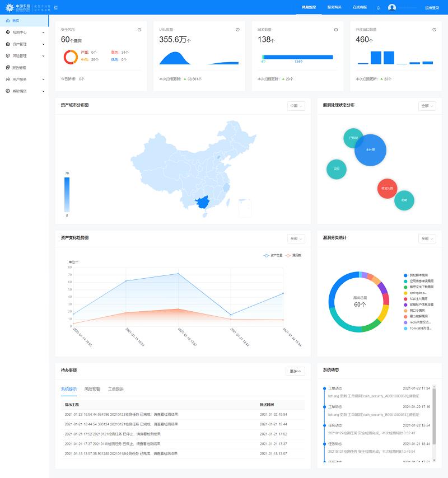Click the yellow segment of the 漏洞总量 donut
Screen dimensions: 448x478
tap(384, 312)
